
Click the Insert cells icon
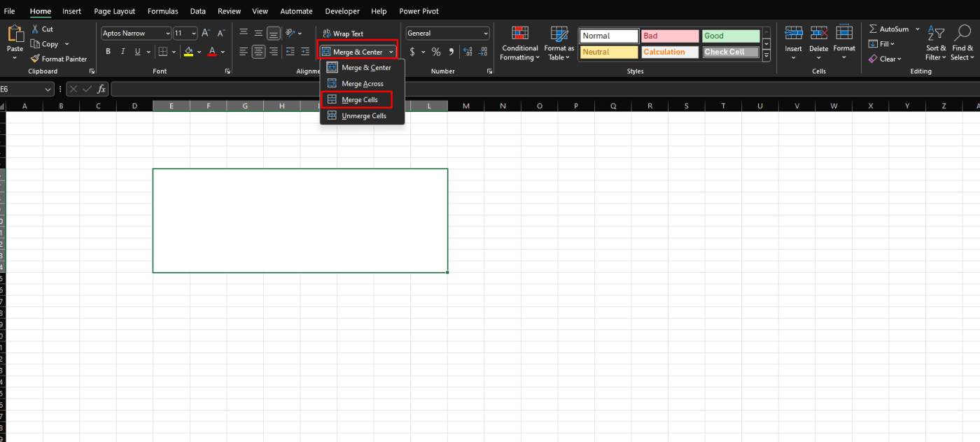click(793, 34)
